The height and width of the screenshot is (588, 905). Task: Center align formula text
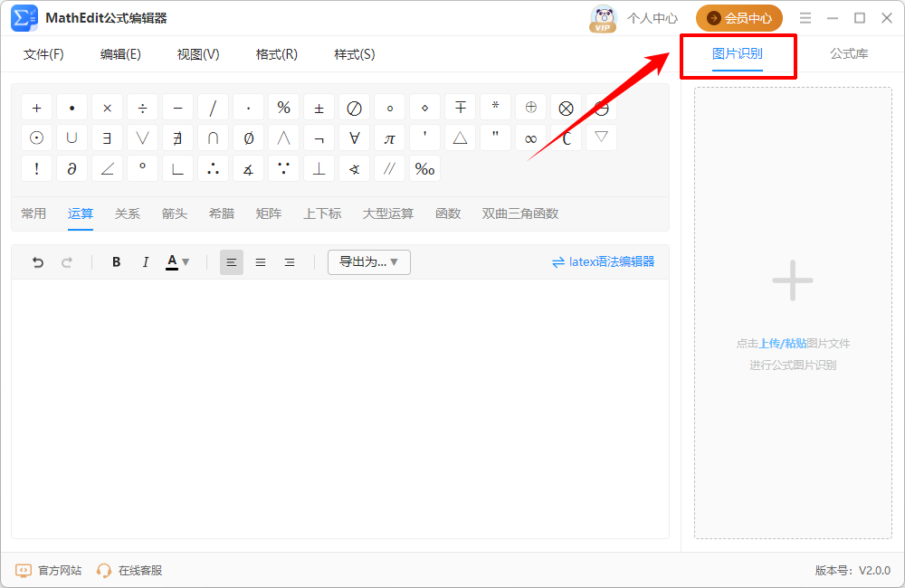click(261, 262)
